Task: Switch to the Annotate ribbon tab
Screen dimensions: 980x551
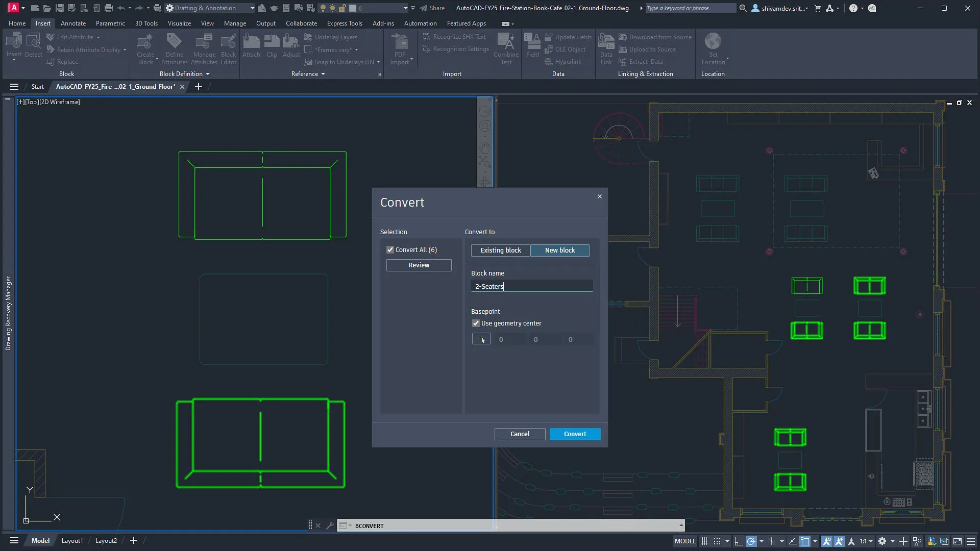Action: 73,23
